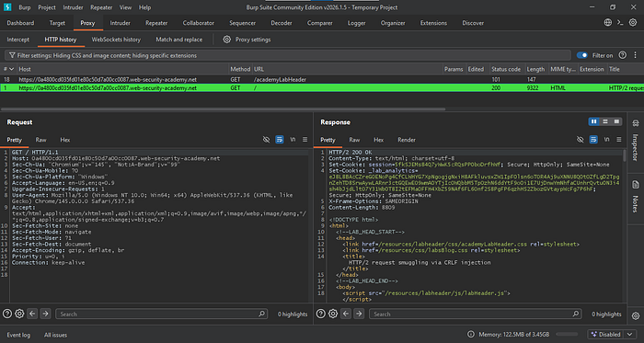This screenshot has width=644, height=343.
Task: Open the Project menu
Action: 47,7
